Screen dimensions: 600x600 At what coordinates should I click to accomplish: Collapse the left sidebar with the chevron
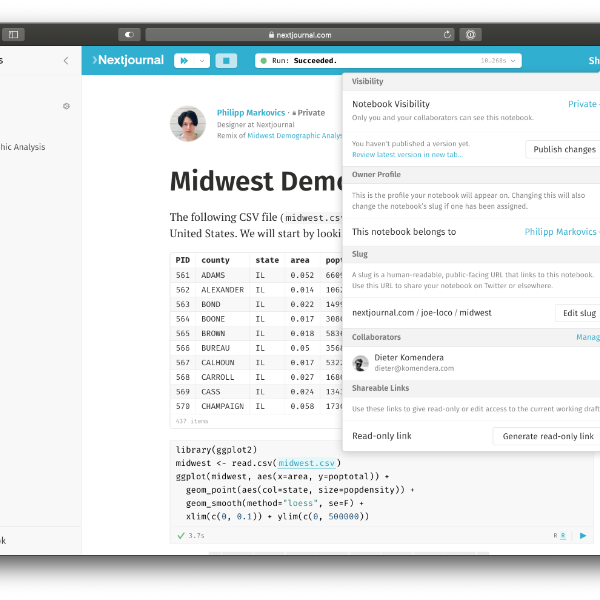66,60
